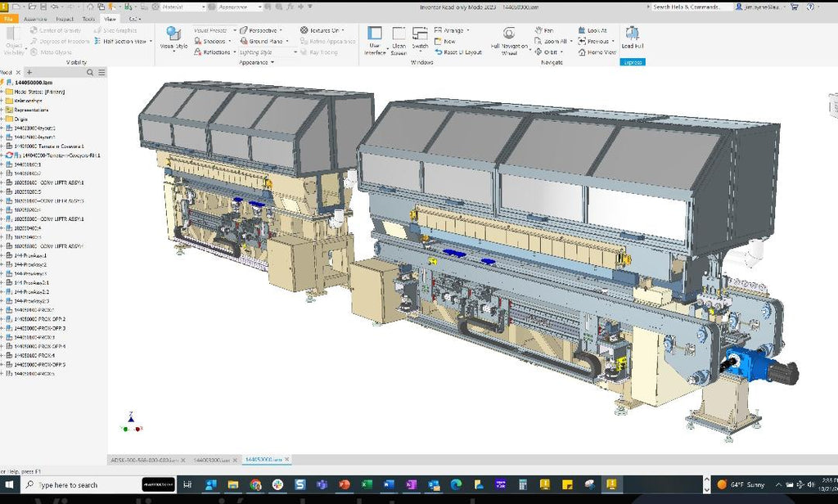
Task: Open the weather widget showing Sunny
Action: [x=741, y=484]
